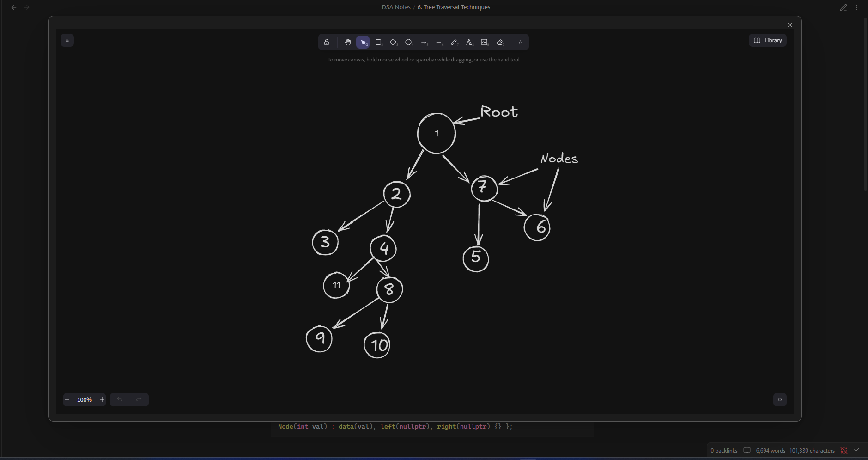The image size is (868, 460).
Task: Click the red sync-disabled status icon
Action: tap(844, 450)
